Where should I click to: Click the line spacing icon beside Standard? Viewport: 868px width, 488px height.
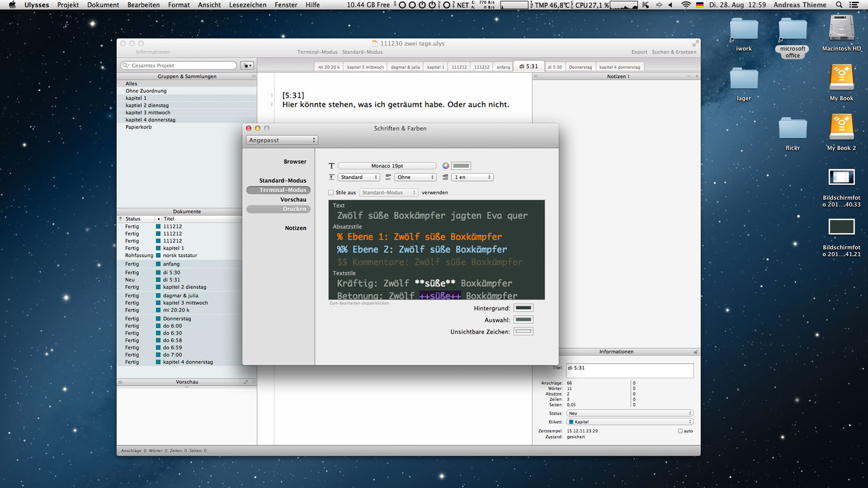coord(332,178)
